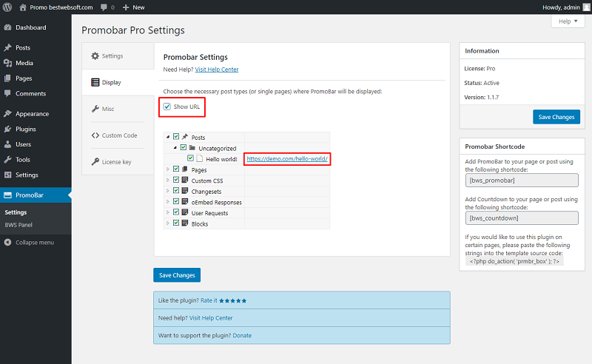The width and height of the screenshot is (592, 364).
Task: Click the admin avatar in top bar
Action: [586, 7]
